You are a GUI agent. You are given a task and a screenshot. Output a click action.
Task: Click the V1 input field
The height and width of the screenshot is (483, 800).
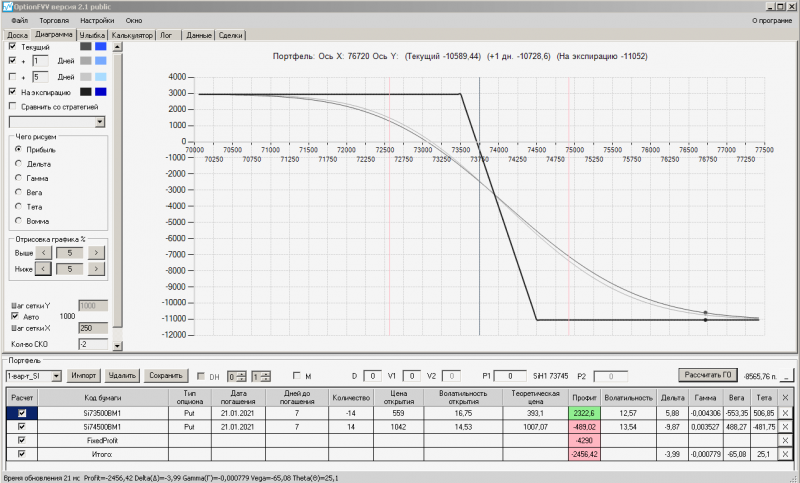tap(412, 376)
